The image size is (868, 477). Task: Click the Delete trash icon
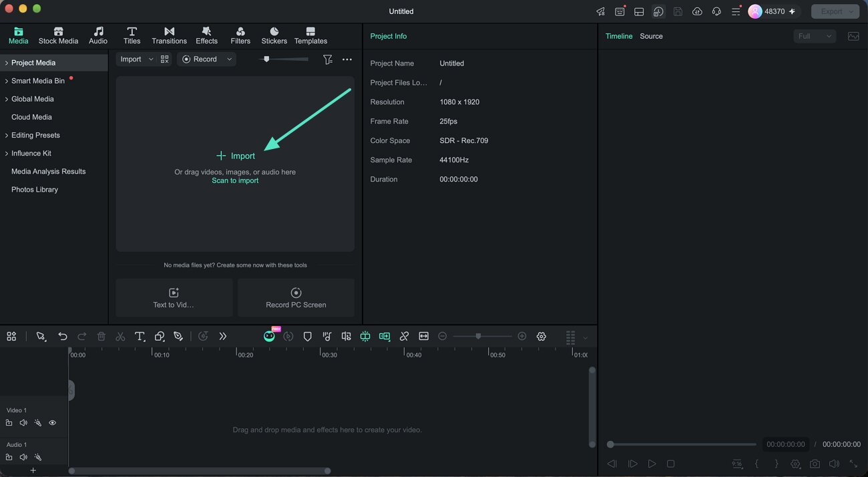click(101, 337)
